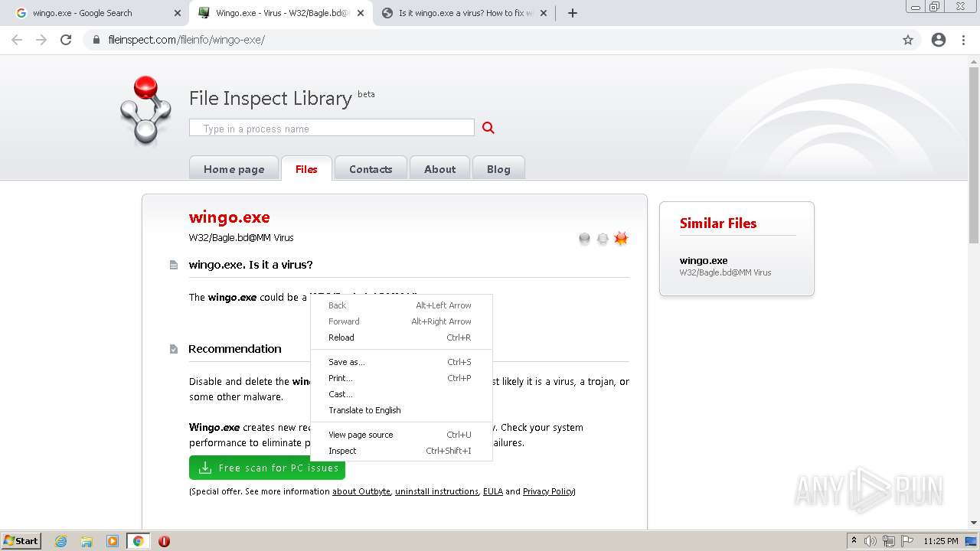The width and height of the screenshot is (980, 551).
Task: Select Inspect in context menu
Action: pos(401,451)
